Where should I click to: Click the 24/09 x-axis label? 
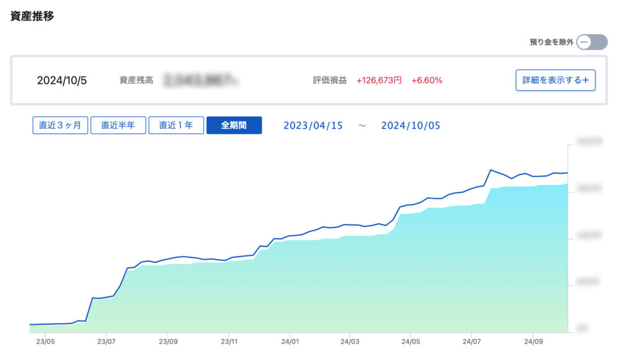tap(533, 341)
